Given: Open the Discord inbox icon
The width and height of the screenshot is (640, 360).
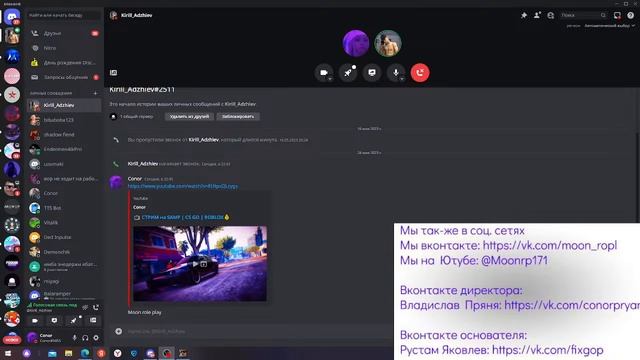Looking at the screenshot, I should tap(617, 15).
